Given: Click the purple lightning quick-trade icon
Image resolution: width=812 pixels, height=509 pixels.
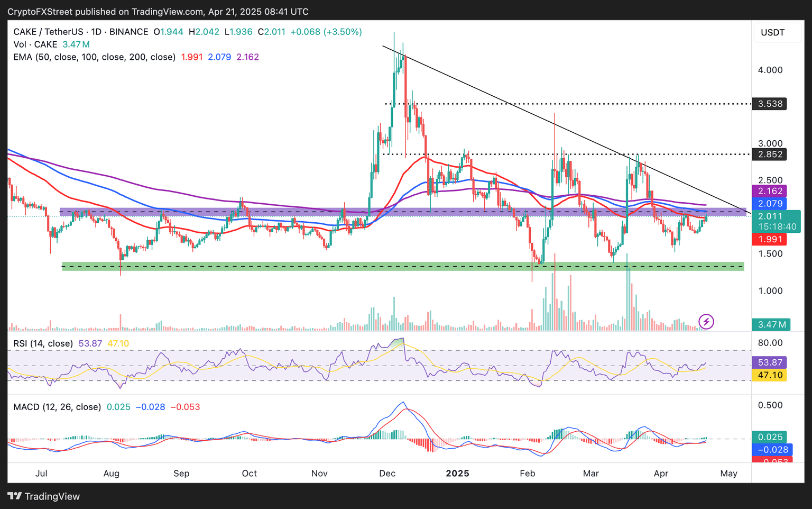Looking at the screenshot, I should pyautogui.click(x=706, y=321).
